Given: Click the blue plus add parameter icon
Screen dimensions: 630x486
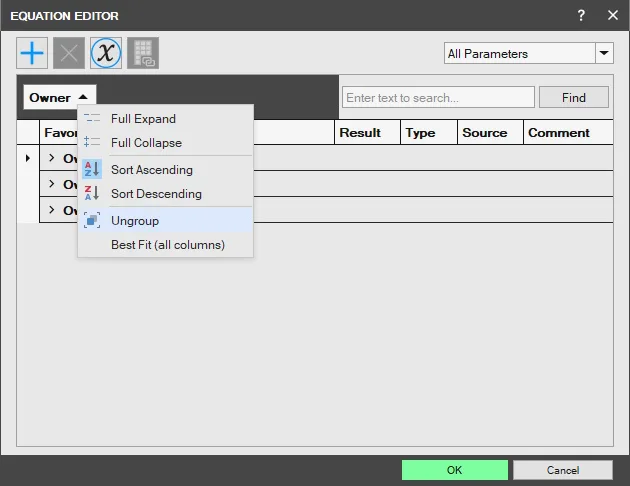Looking at the screenshot, I should coord(32,53).
